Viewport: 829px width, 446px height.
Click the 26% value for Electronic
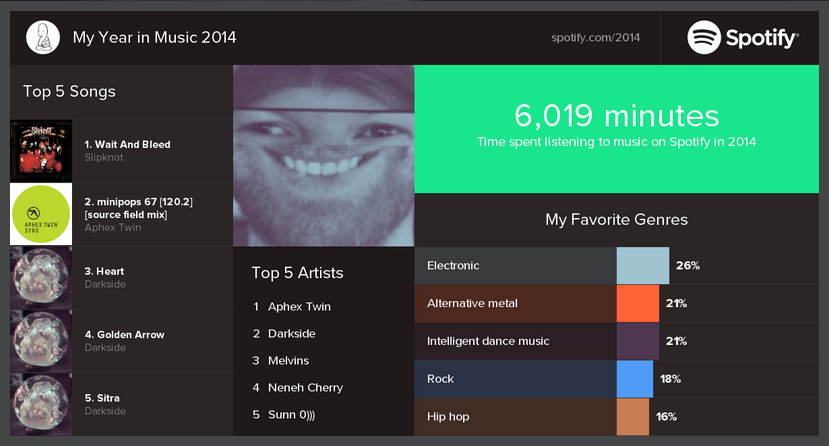[687, 266]
